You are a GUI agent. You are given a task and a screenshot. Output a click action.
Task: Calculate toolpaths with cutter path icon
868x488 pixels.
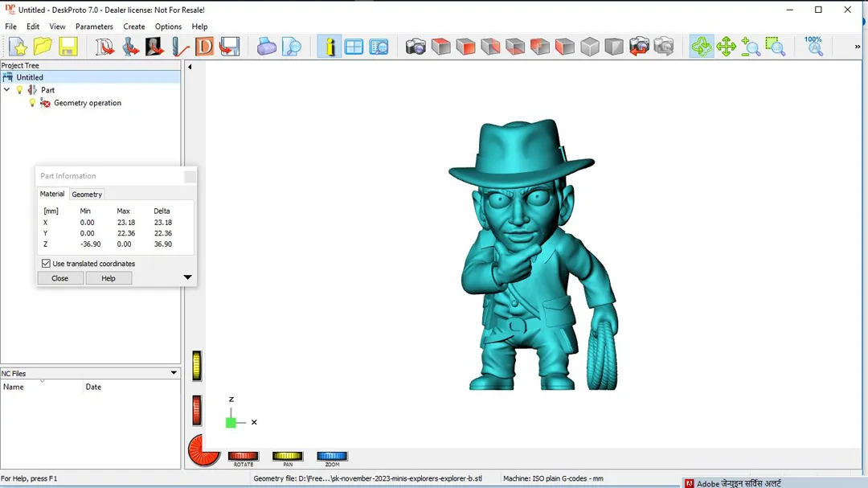click(180, 47)
